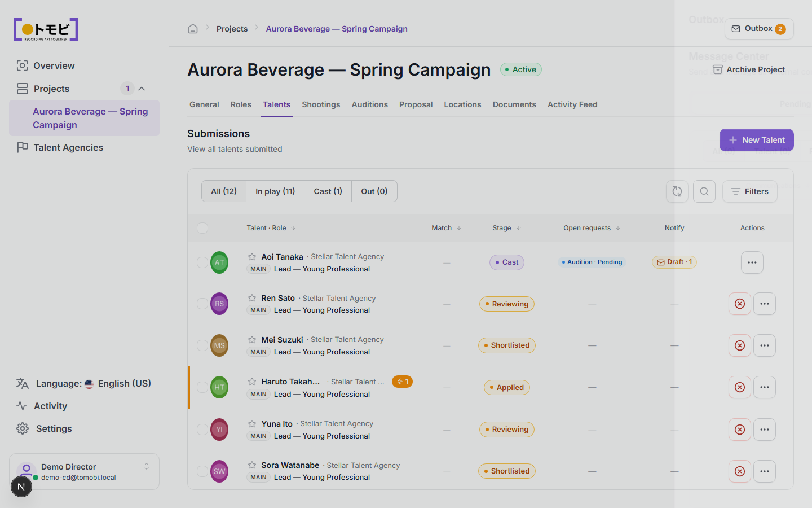Collapse the Projects sidebar section

(142, 89)
